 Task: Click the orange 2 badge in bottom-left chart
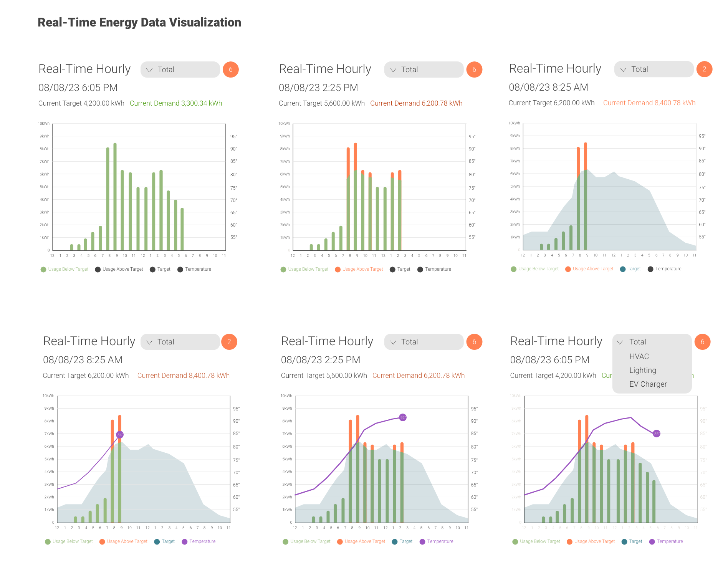[x=229, y=342]
